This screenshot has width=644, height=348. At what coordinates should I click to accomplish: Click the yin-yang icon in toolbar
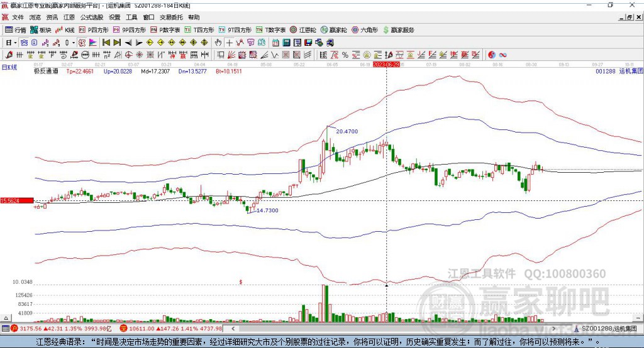coord(492,55)
